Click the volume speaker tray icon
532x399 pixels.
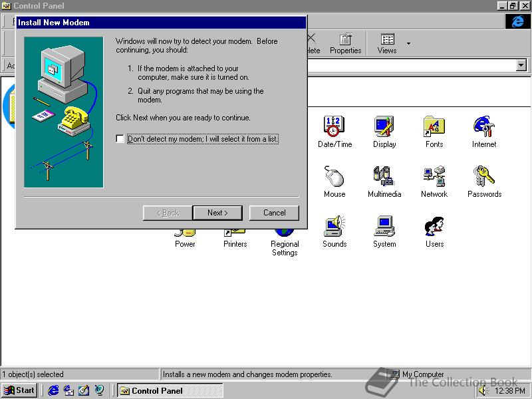(x=483, y=391)
